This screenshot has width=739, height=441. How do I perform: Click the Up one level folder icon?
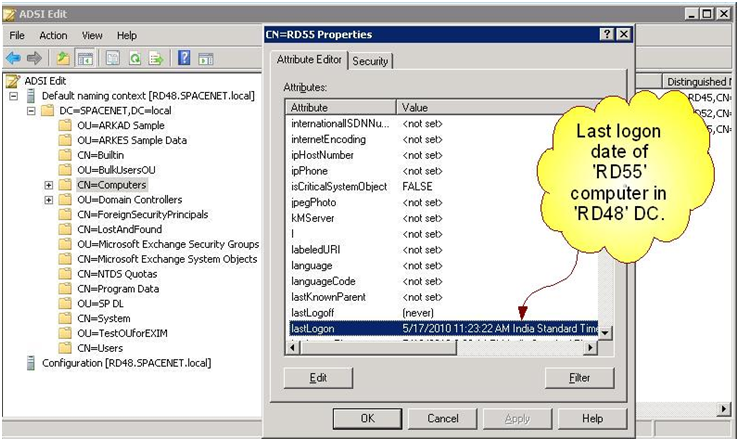63,58
